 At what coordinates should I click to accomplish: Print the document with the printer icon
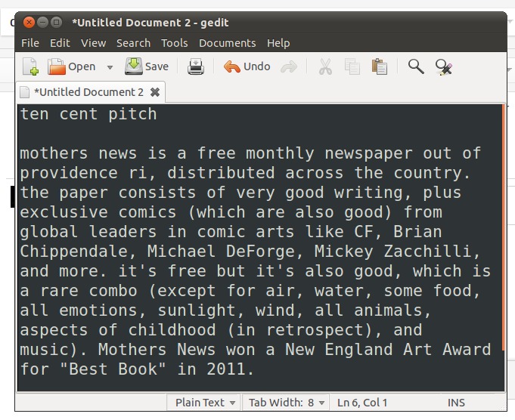[x=196, y=66]
